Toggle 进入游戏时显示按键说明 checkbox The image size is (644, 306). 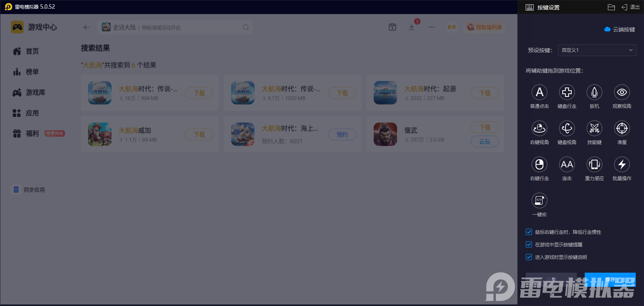click(x=529, y=257)
